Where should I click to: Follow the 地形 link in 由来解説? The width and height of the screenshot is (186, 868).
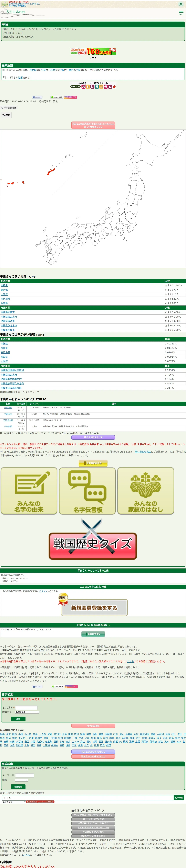click(21, 78)
